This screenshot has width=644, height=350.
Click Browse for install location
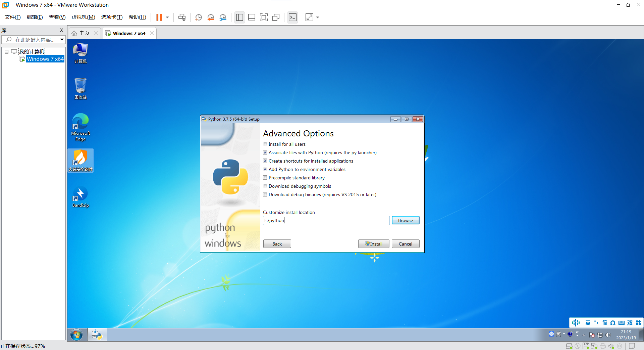click(405, 220)
